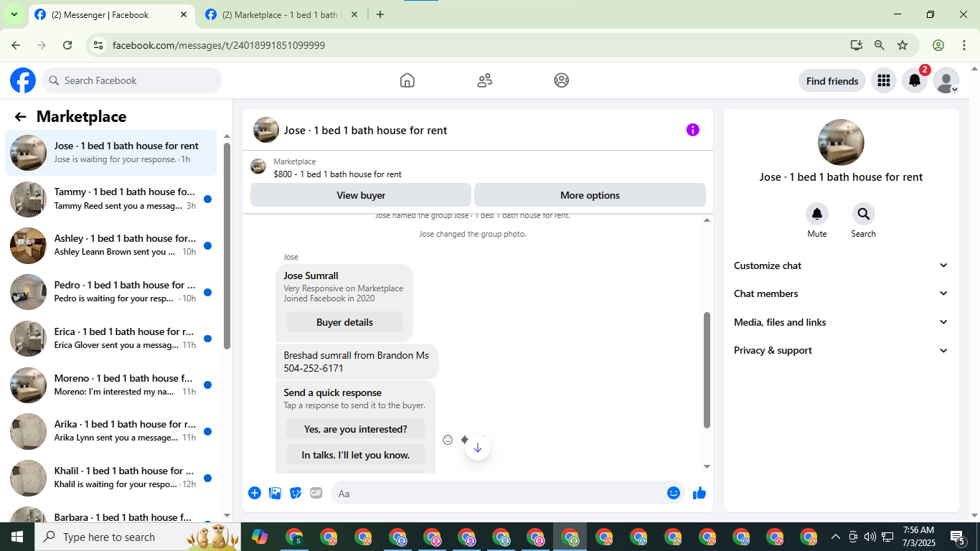Open Chrome three-dot menu
This screenshot has width=980, height=551.
964,45
